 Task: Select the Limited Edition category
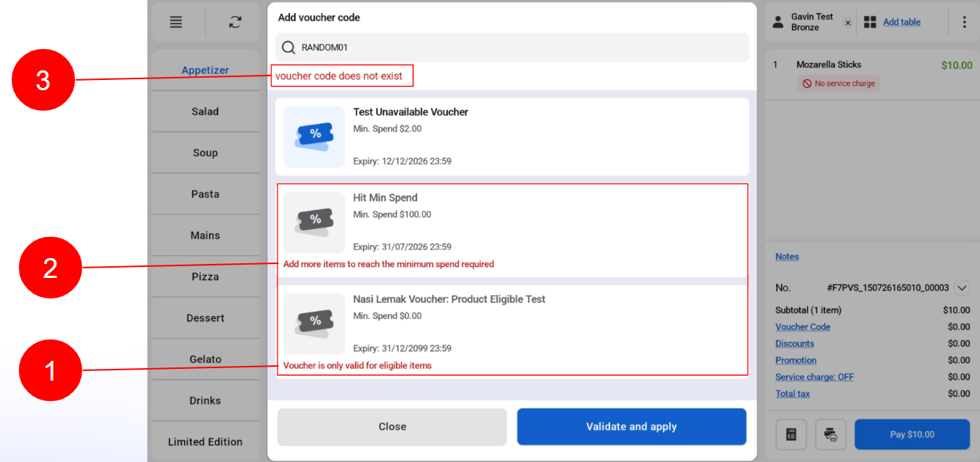click(206, 441)
